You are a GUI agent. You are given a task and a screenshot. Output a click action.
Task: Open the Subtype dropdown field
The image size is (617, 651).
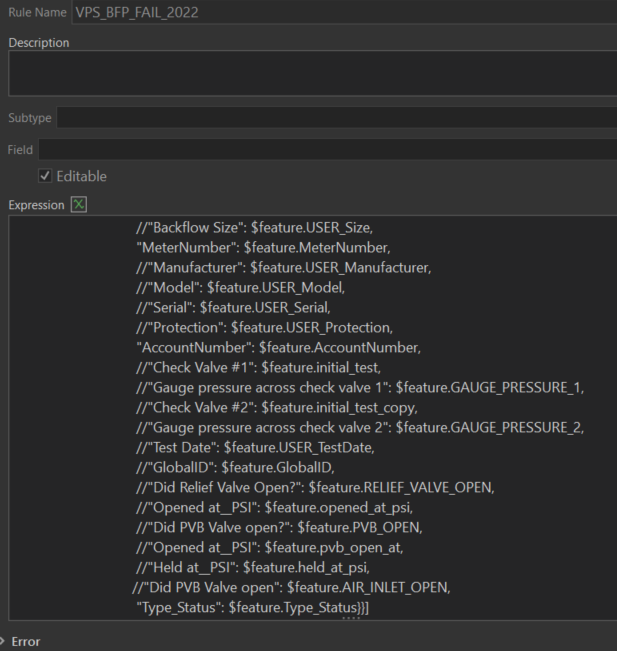336,118
